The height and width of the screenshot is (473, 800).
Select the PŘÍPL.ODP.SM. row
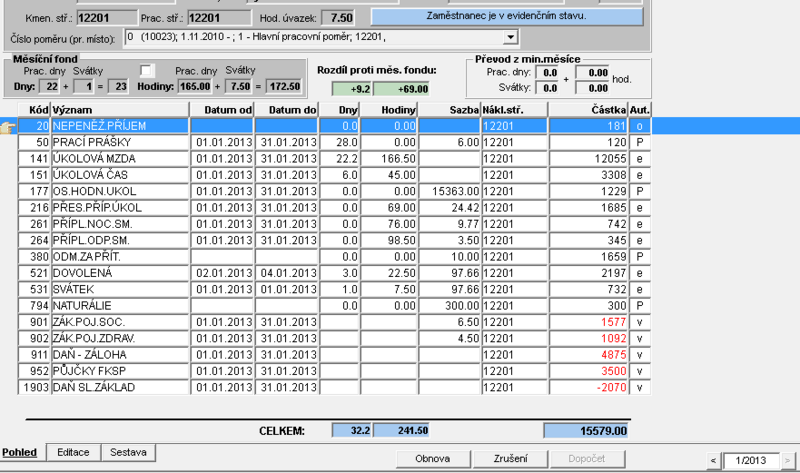(334, 240)
